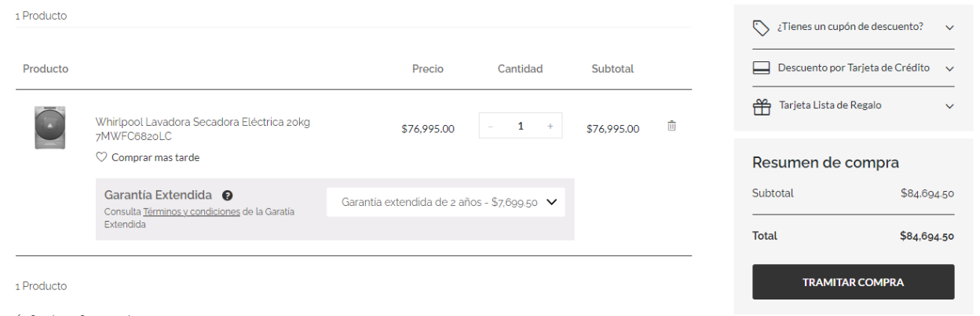The width and height of the screenshot is (980, 316).
Task: Expand Descuento por Tarjeta de Crédito chevron
Action: [949, 68]
